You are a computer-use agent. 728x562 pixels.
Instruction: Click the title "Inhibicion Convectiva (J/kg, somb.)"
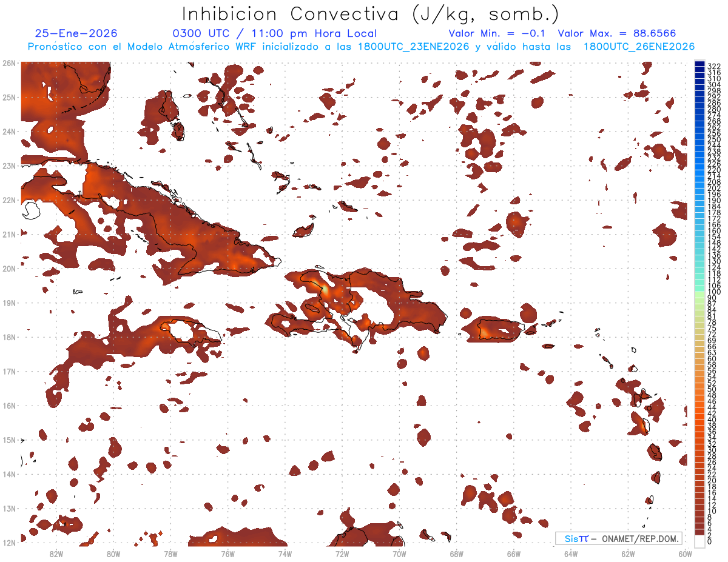pyautogui.click(x=371, y=15)
